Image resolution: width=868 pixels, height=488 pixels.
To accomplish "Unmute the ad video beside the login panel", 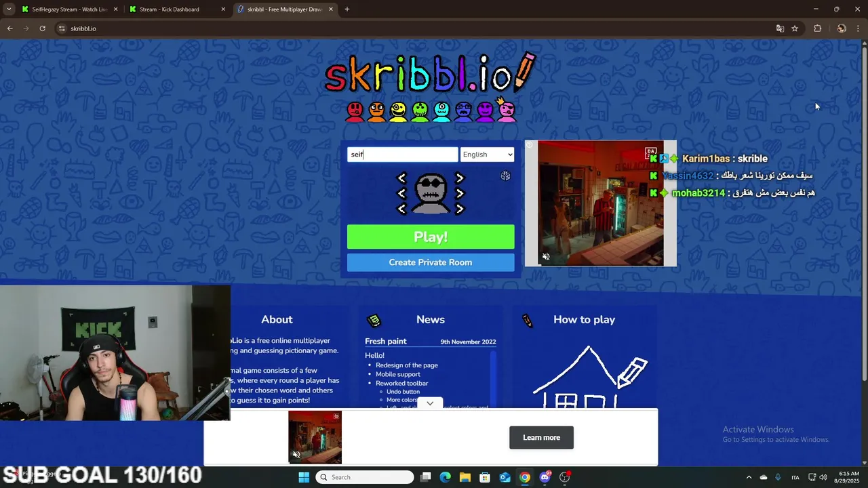I will click(546, 257).
